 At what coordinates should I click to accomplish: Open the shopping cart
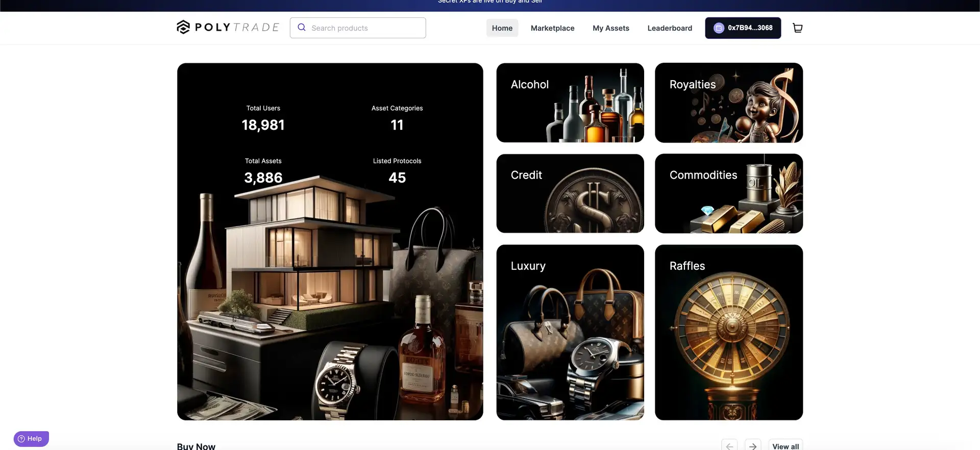click(x=797, y=28)
